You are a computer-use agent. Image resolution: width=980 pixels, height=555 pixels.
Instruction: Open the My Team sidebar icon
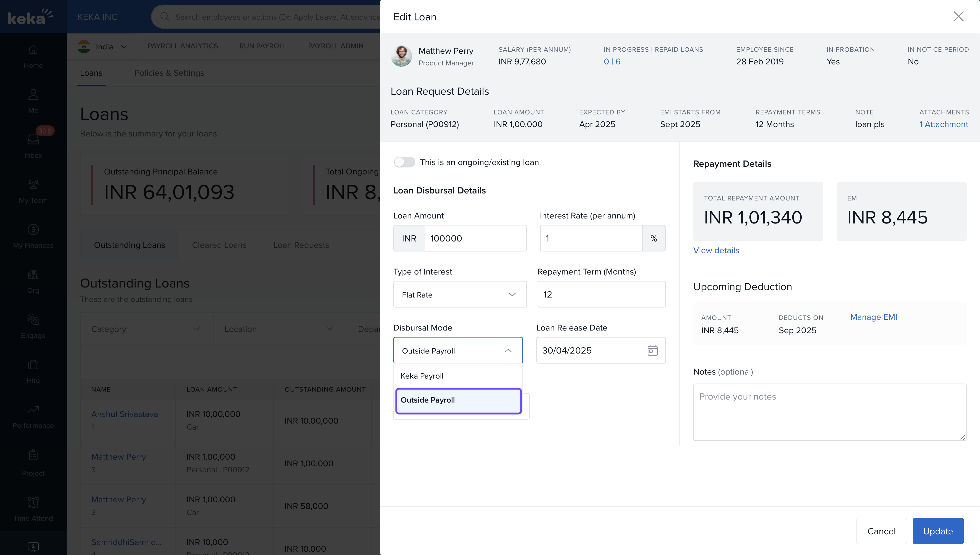33,185
